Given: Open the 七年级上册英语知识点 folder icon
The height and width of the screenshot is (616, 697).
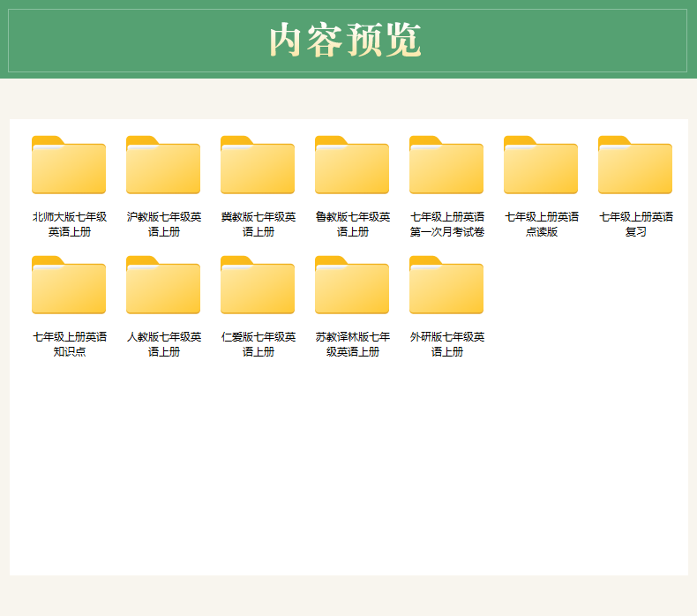Looking at the screenshot, I should (69, 285).
